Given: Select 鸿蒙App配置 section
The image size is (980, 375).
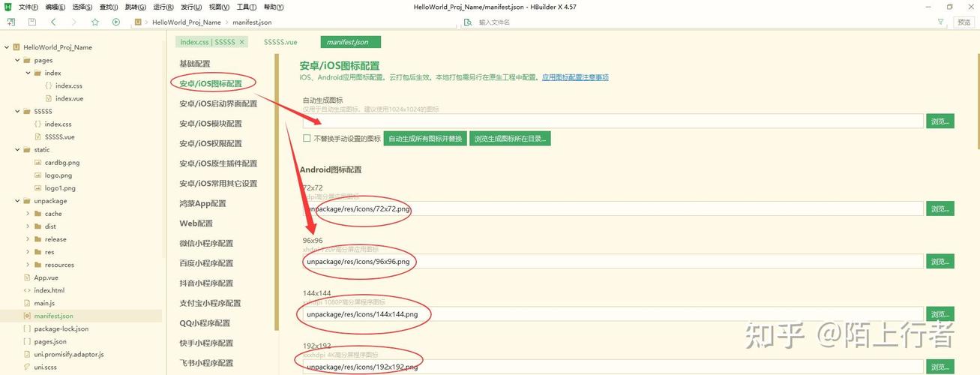Looking at the screenshot, I should coord(202,203).
